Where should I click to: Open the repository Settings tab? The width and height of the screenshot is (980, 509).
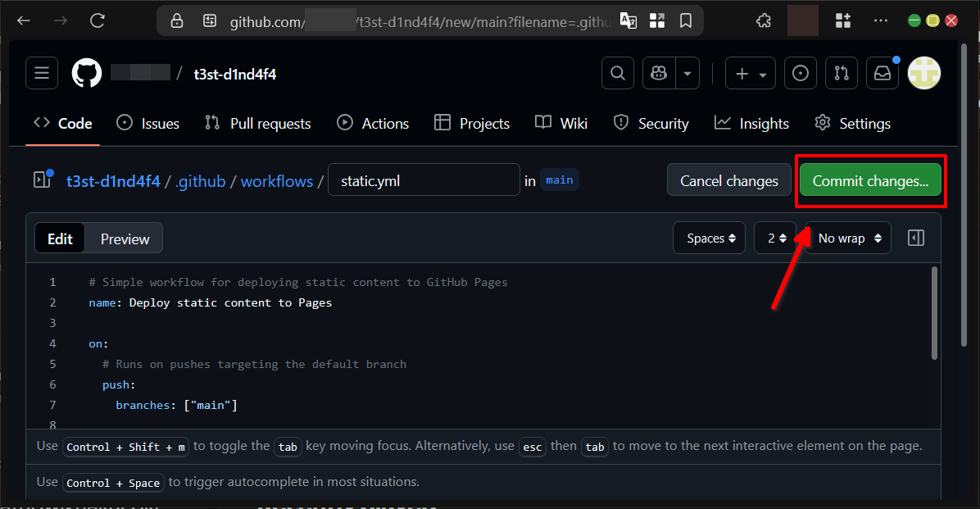coord(852,123)
